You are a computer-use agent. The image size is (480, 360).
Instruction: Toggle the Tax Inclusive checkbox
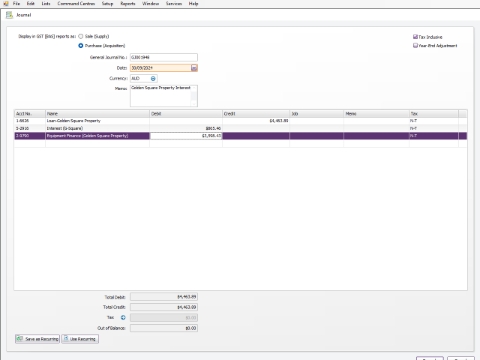415,37
